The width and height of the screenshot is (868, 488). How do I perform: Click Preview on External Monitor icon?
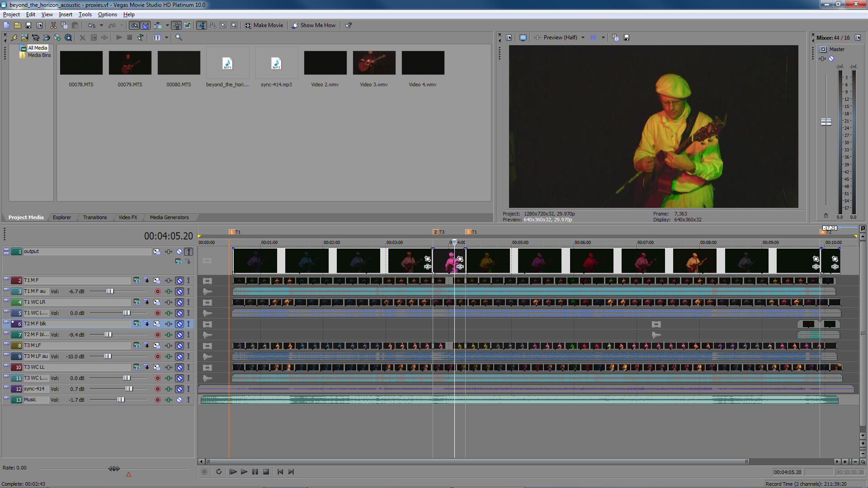click(x=523, y=38)
